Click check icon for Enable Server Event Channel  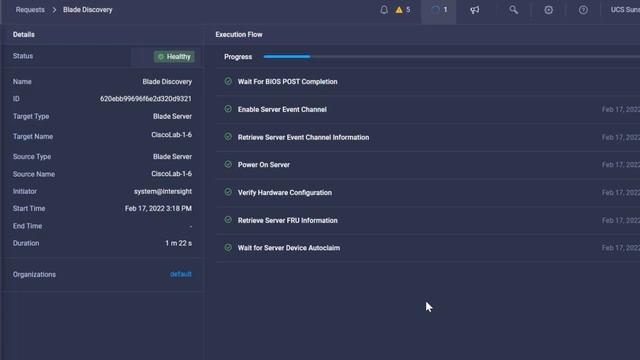click(x=228, y=109)
